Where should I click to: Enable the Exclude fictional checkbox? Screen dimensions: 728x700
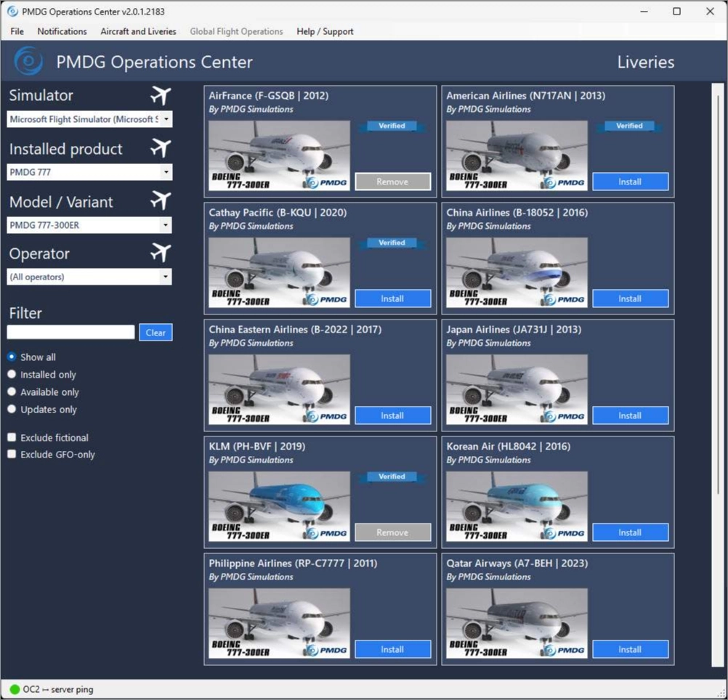[12, 438]
